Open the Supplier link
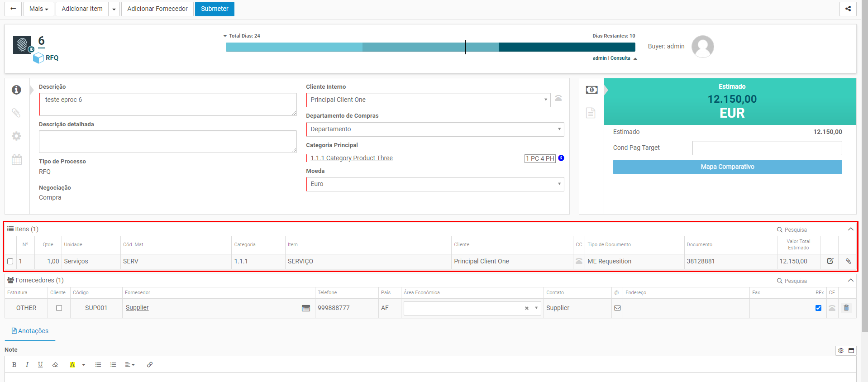The height and width of the screenshot is (382, 868). tap(137, 307)
